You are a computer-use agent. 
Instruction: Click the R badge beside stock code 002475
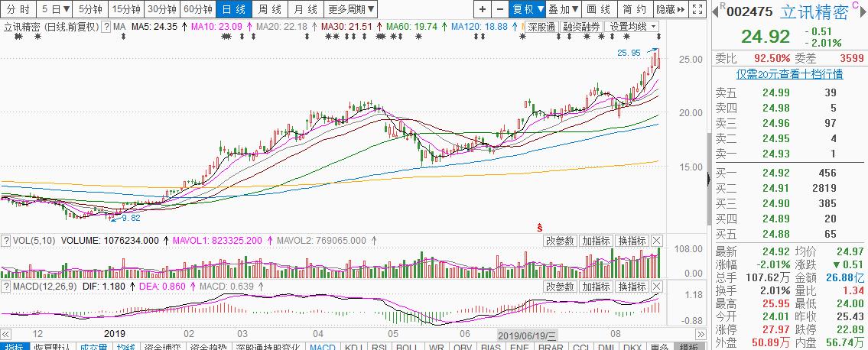723,5
